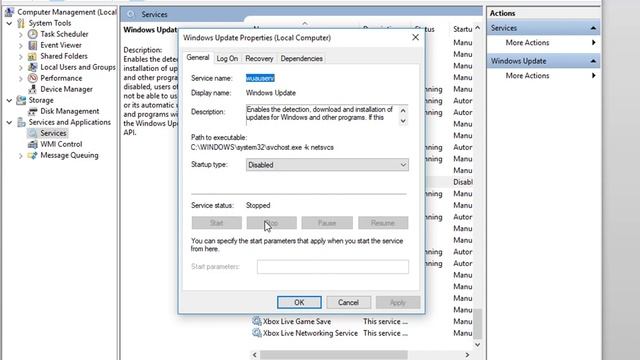Image resolution: width=640 pixels, height=360 pixels.
Task: Click the Start service button
Action: 216,223
